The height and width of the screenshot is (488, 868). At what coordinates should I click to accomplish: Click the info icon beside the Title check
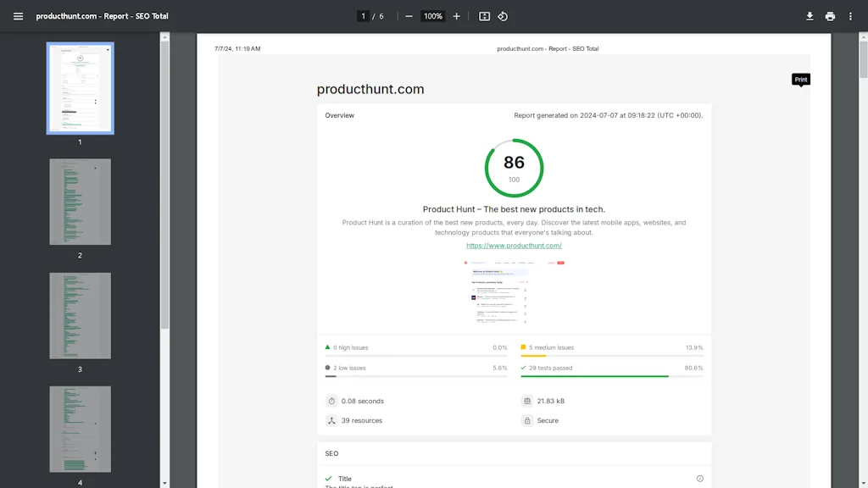(x=699, y=478)
